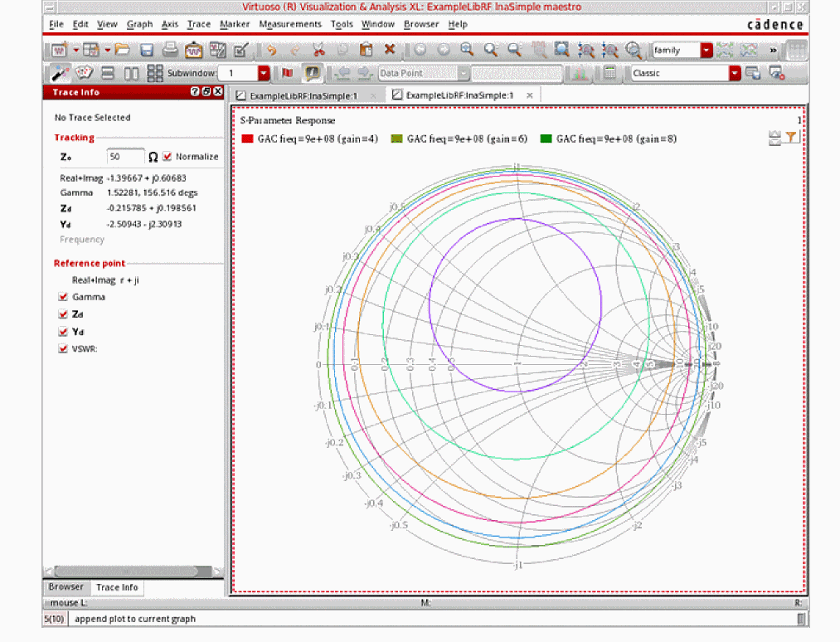Toggle the Gamma reference point checkbox
840x642 pixels.
click(63, 297)
